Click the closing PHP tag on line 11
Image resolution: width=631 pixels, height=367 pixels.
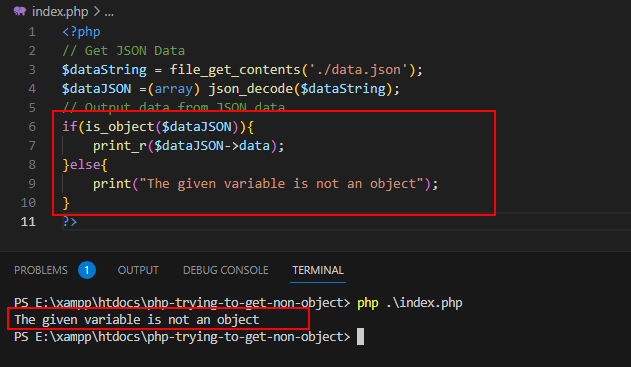(70, 222)
